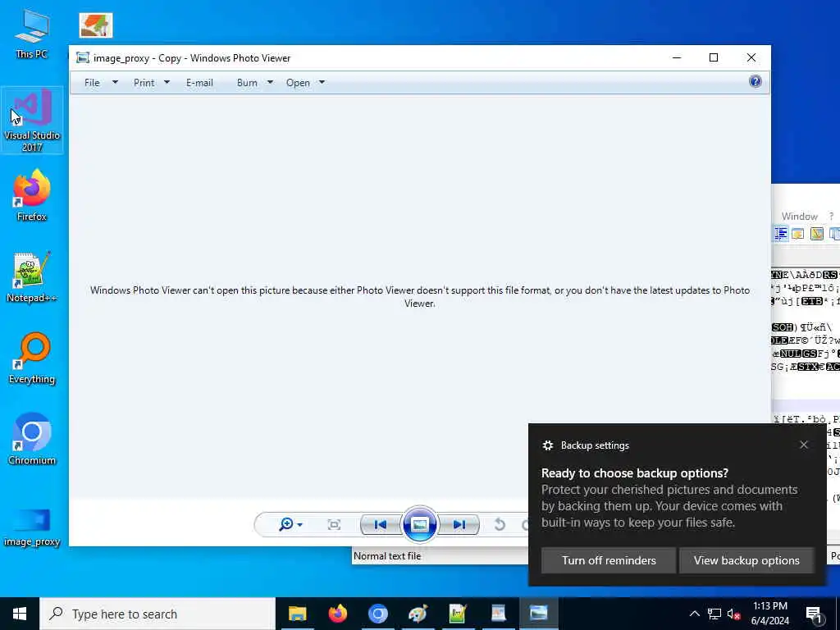Open the Windows Start menu
The height and width of the screenshot is (630, 840).
[x=20, y=614]
